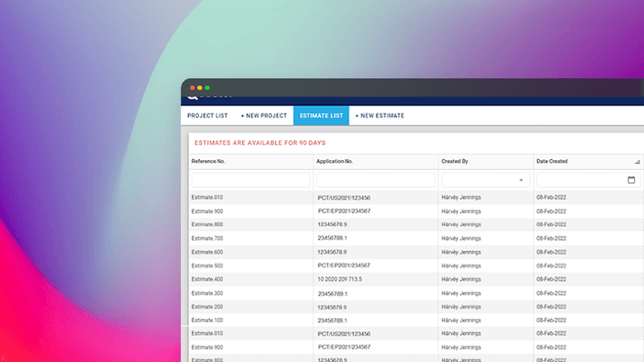The height and width of the screenshot is (362, 644).
Task: Sort by Application No. column header
Action: coord(336,162)
